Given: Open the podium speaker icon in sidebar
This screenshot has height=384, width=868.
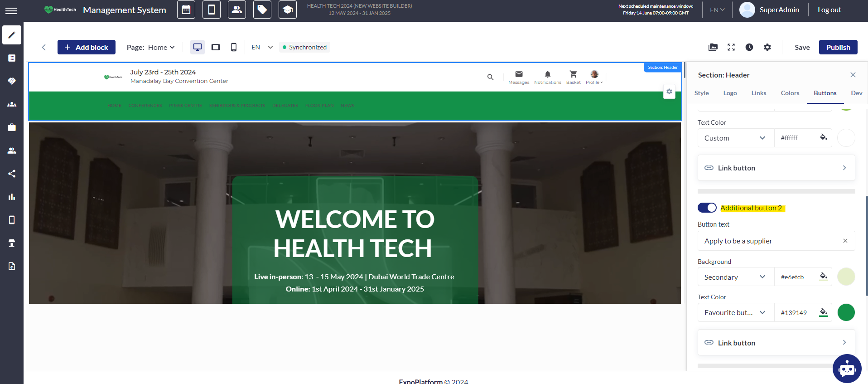Looking at the screenshot, I should pyautogui.click(x=12, y=243).
